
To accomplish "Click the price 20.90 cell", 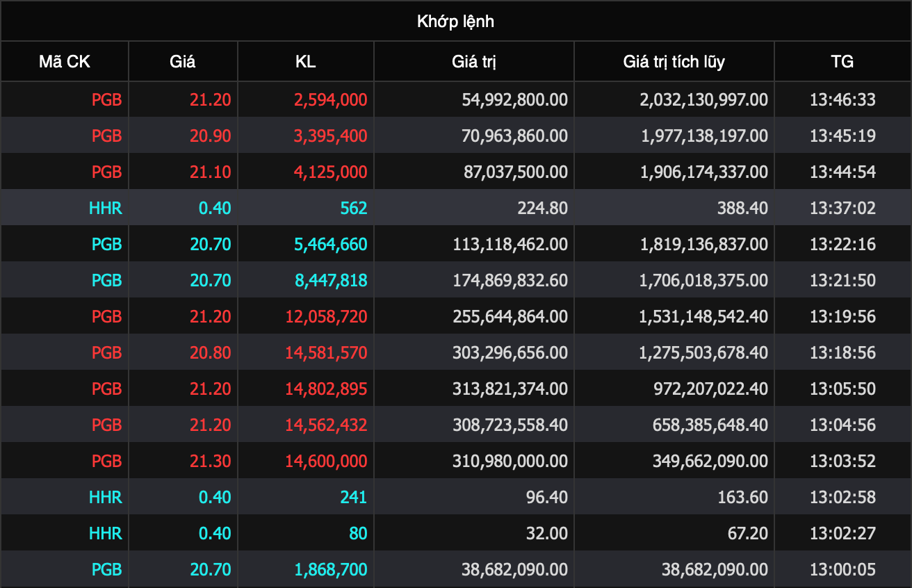I will click(210, 136).
